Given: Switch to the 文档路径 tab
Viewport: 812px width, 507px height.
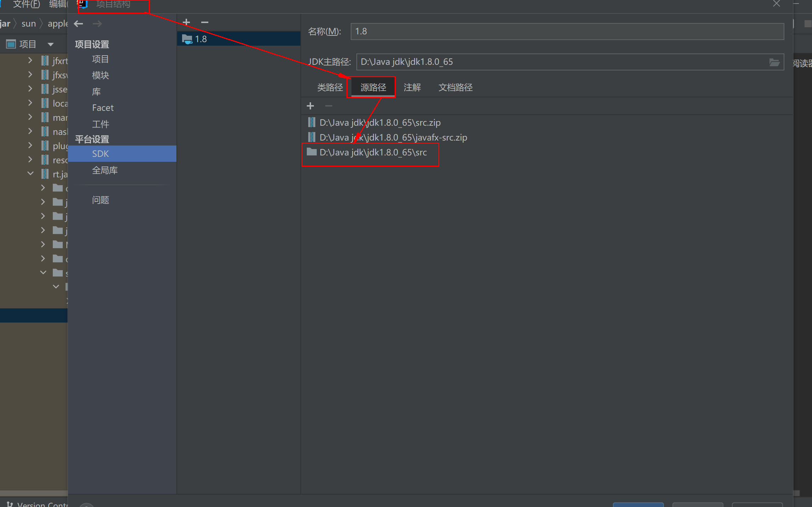Looking at the screenshot, I should click(x=456, y=87).
